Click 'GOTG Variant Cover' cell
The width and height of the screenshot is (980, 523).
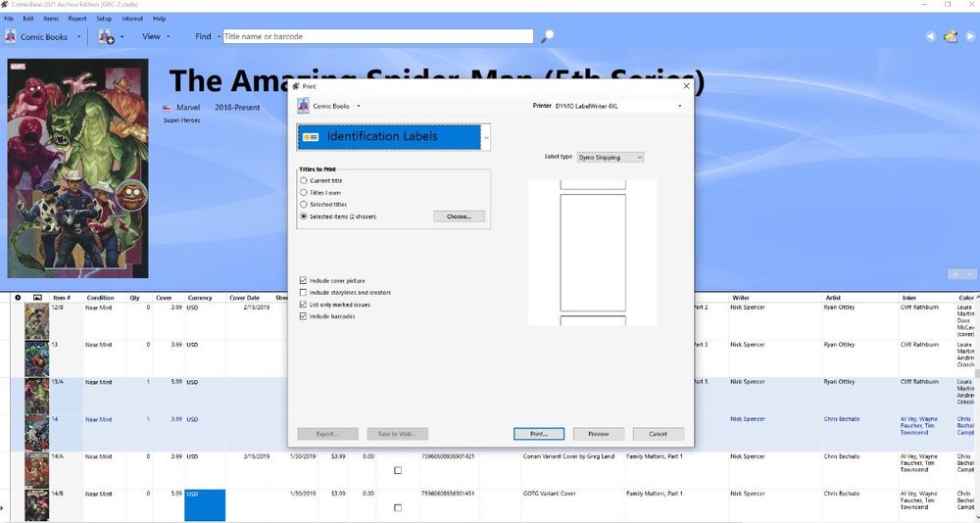coord(550,494)
